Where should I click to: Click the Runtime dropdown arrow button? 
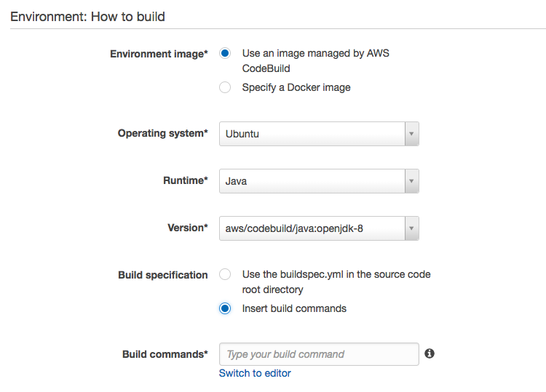click(x=411, y=181)
